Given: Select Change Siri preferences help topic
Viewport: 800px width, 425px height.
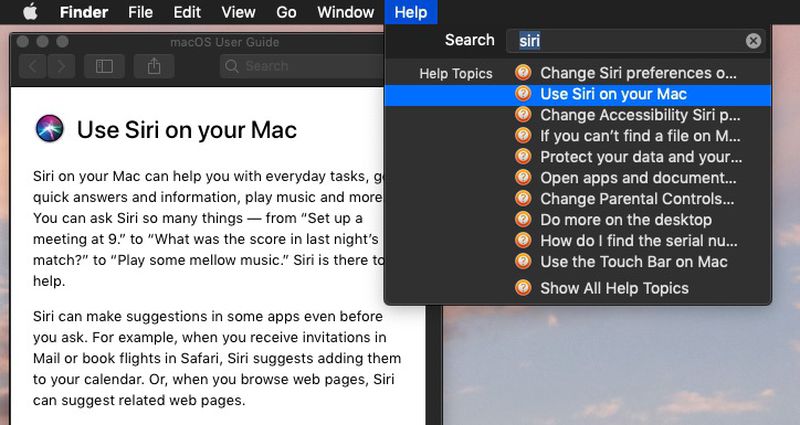Looking at the screenshot, I should click(578, 73).
